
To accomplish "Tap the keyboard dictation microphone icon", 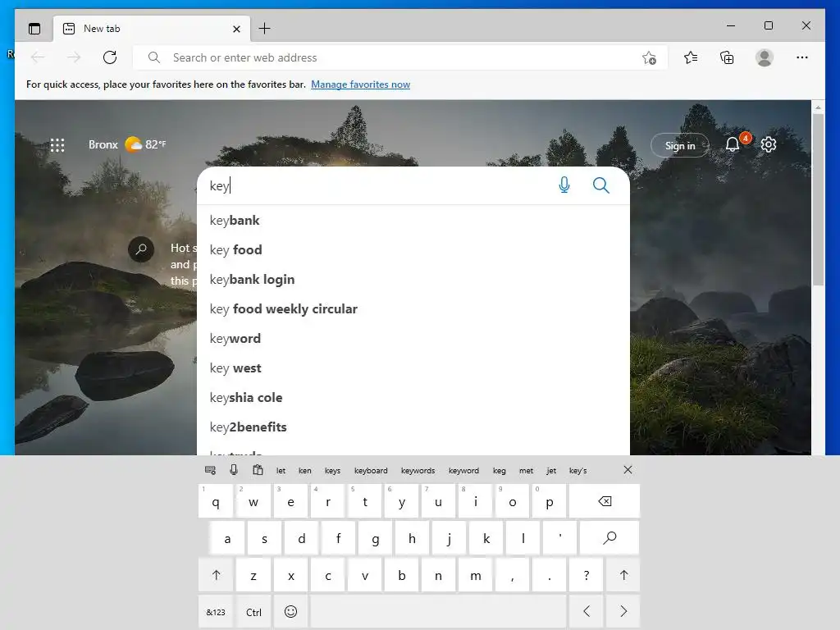I will 234,470.
